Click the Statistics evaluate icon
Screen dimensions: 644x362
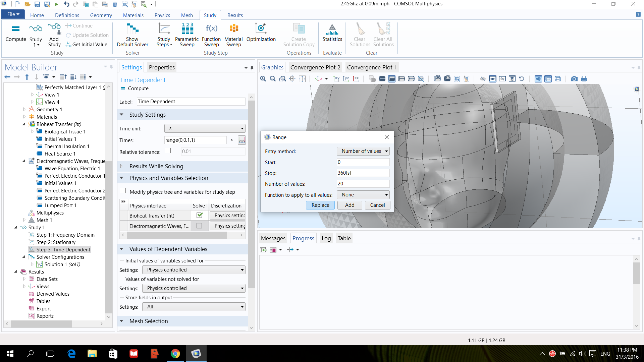pyautogui.click(x=332, y=34)
